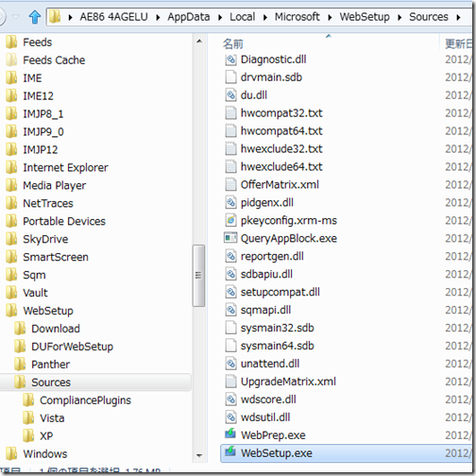Click the CompliancePlugins folder icon

coord(28,399)
